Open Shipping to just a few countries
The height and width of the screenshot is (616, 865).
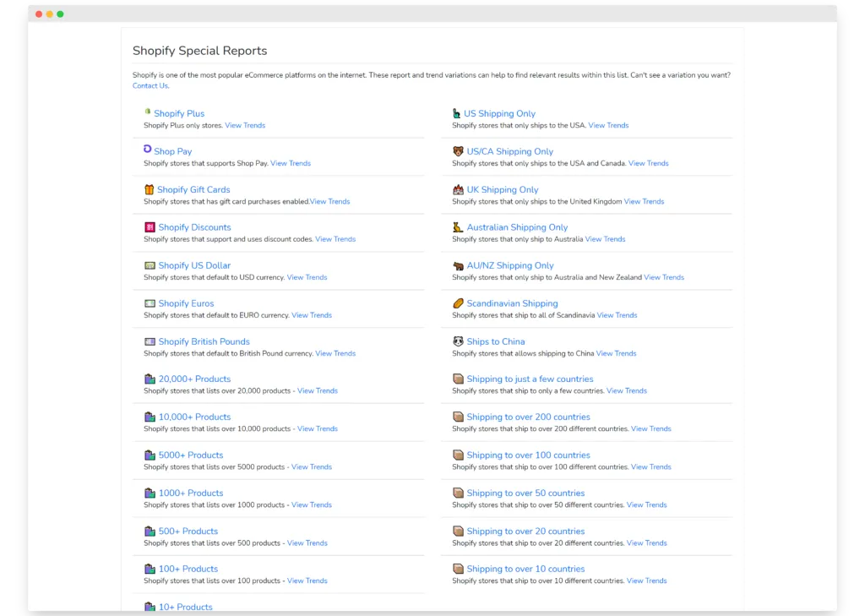(x=530, y=379)
